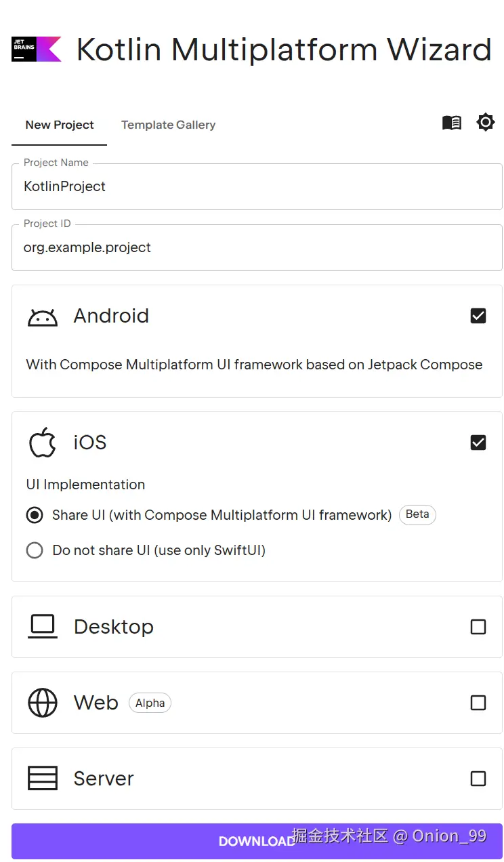Switch to the New Project tab
The width and height of the screenshot is (504, 862).
(60, 125)
